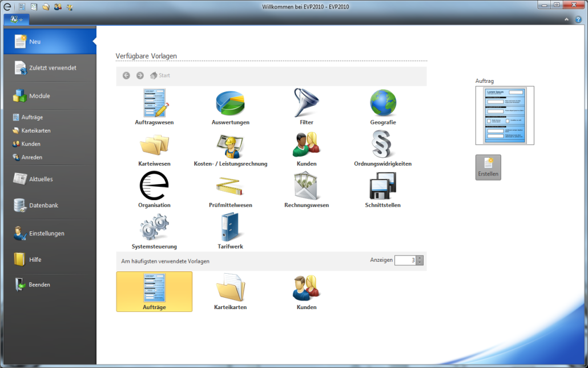Open the Tarifwerk binder category
This screenshot has width=588, height=368.
click(x=230, y=231)
